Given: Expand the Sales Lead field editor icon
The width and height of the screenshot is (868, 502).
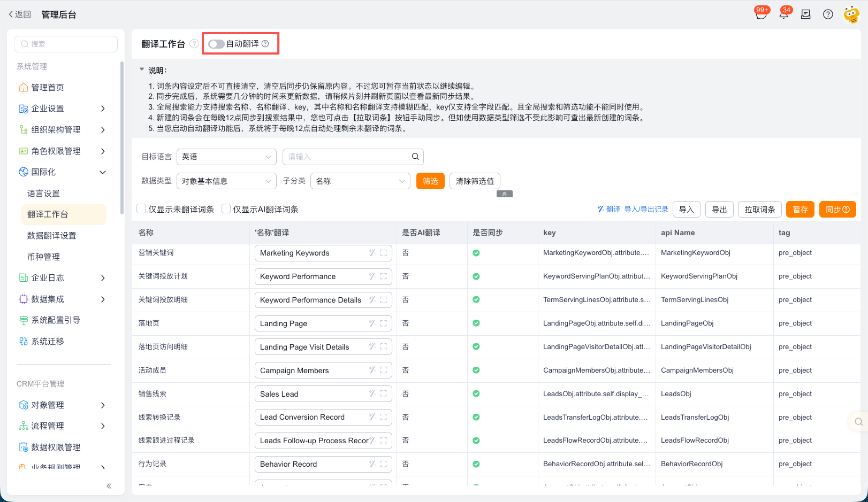Looking at the screenshot, I should 384,394.
